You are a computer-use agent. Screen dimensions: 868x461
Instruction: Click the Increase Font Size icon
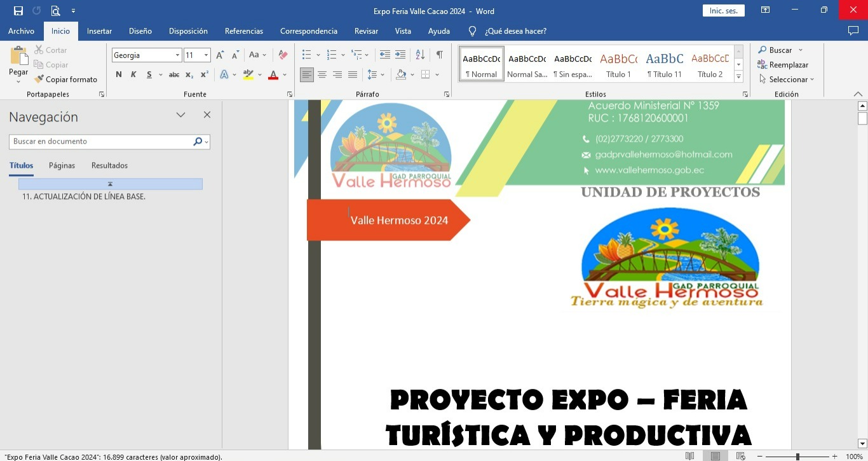[x=220, y=55]
